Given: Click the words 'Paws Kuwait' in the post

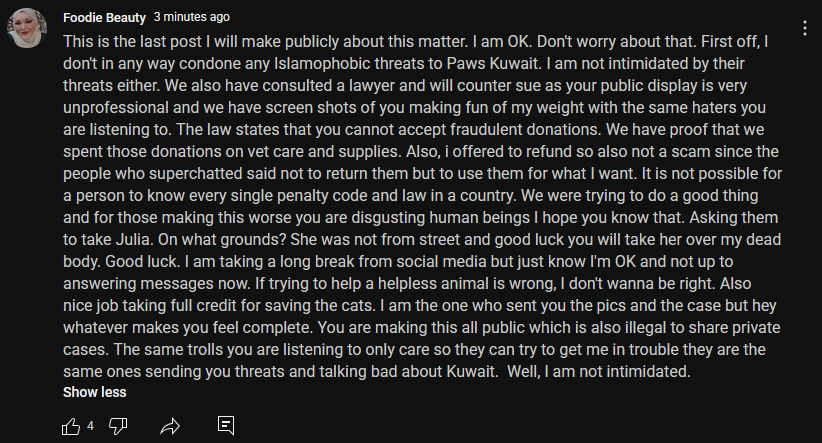Looking at the screenshot, I should [x=492, y=63].
